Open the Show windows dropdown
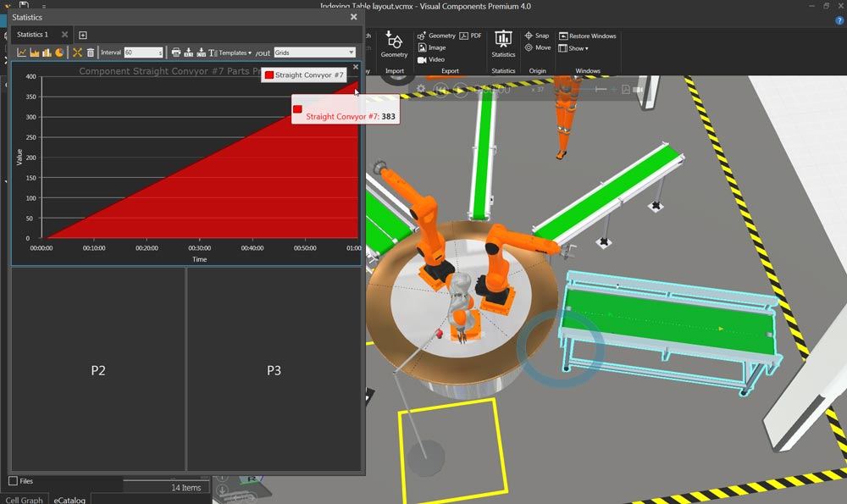The width and height of the screenshot is (847, 504). point(573,48)
